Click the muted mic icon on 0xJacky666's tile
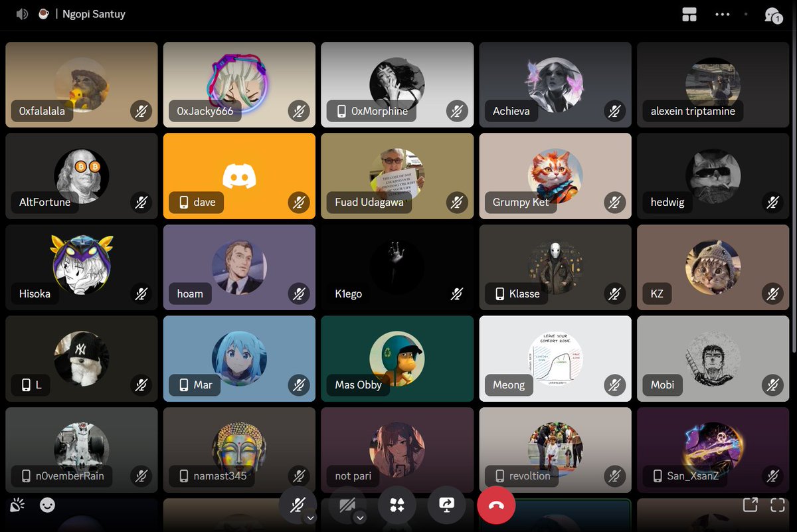This screenshot has height=532, width=797. [x=299, y=112]
